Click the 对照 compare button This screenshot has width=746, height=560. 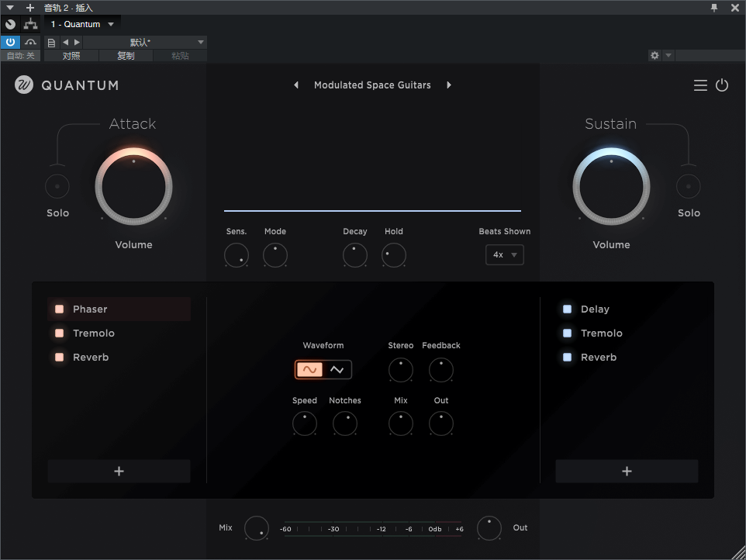[x=71, y=56]
